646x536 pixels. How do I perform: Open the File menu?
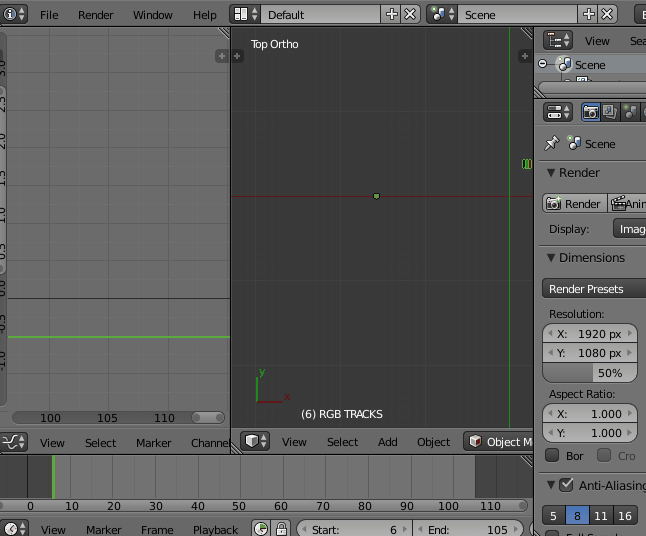[x=49, y=15]
